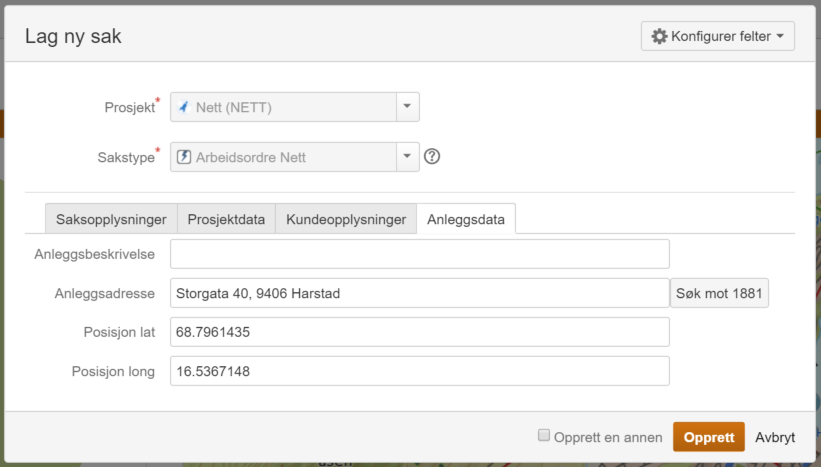Expand the Sakstype dropdown arrow
Viewport: 821px width, 467px height.
pyautogui.click(x=407, y=157)
